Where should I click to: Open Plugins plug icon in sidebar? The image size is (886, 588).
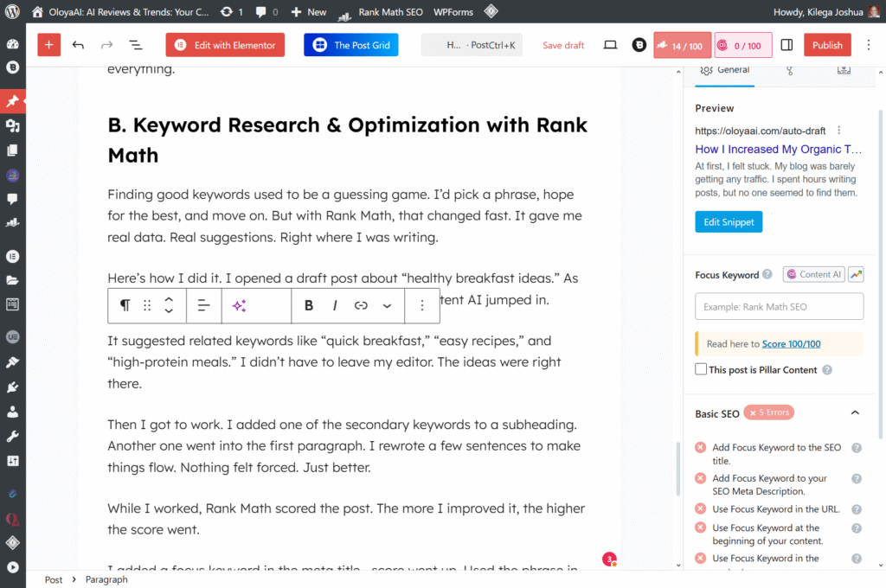click(x=12, y=387)
